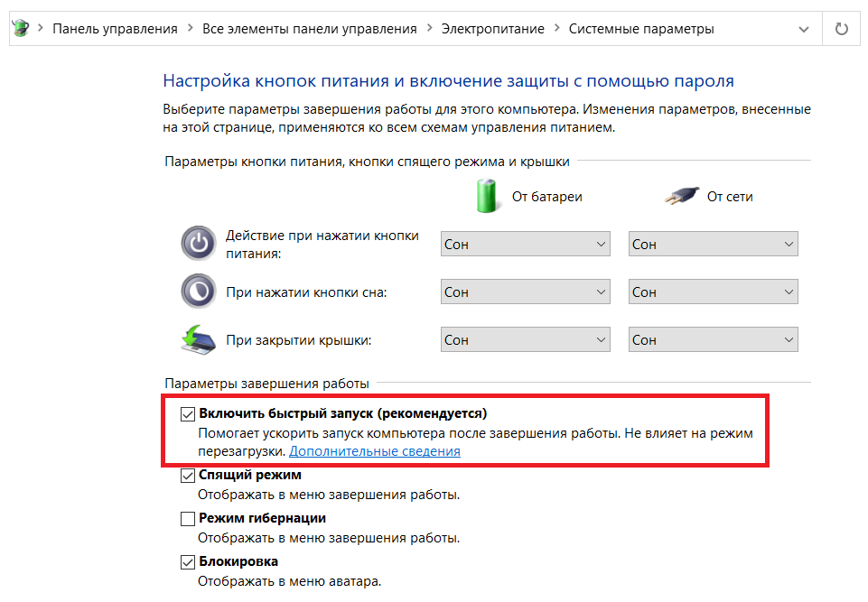Go to Панель управления breadcrumb

[x=115, y=29]
